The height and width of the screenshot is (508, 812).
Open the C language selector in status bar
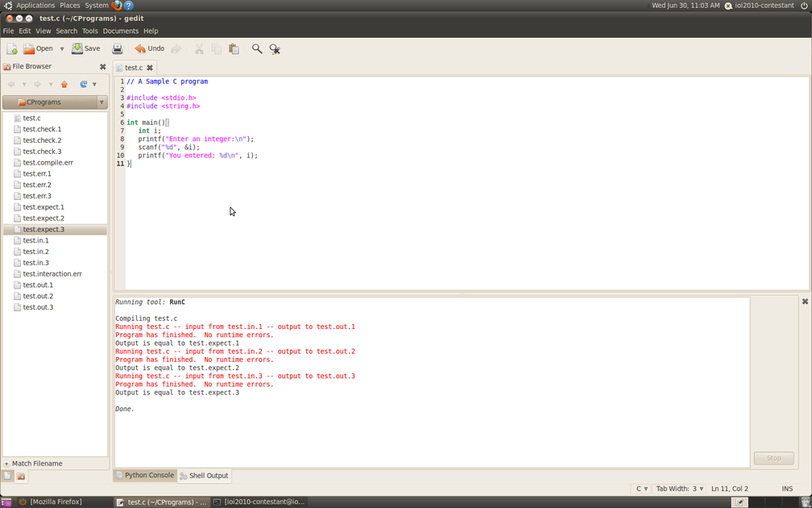tap(641, 489)
